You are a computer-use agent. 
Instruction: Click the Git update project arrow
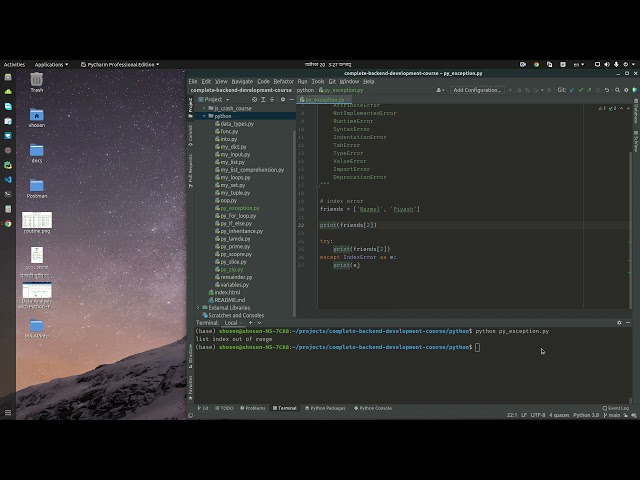click(x=572, y=90)
